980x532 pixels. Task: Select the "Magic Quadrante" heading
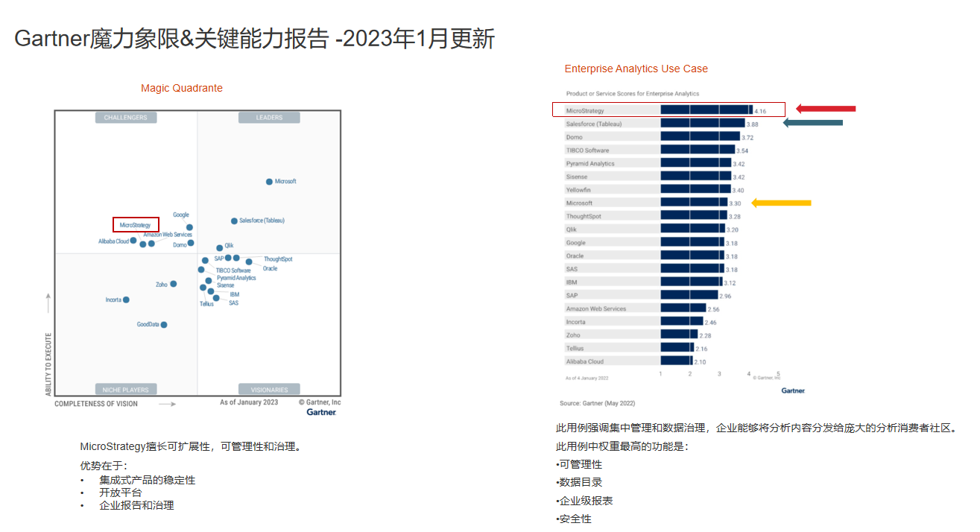click(182, 88)
